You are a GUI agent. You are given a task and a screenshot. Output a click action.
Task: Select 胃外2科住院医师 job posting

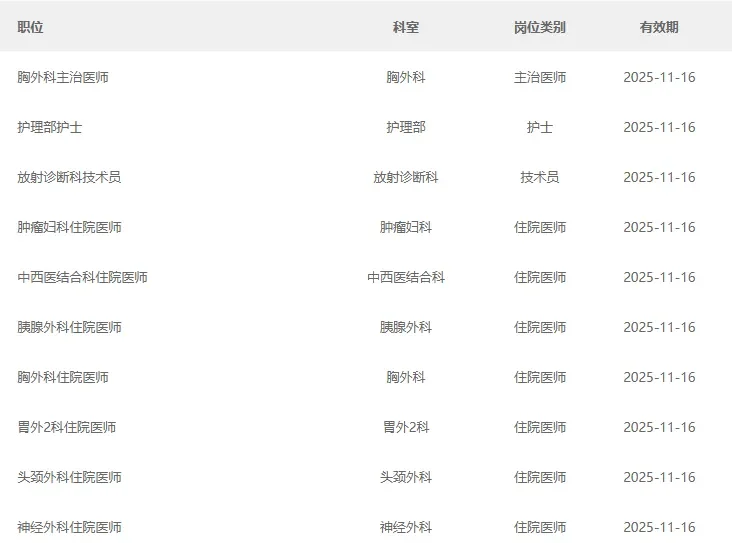(66, 427)
